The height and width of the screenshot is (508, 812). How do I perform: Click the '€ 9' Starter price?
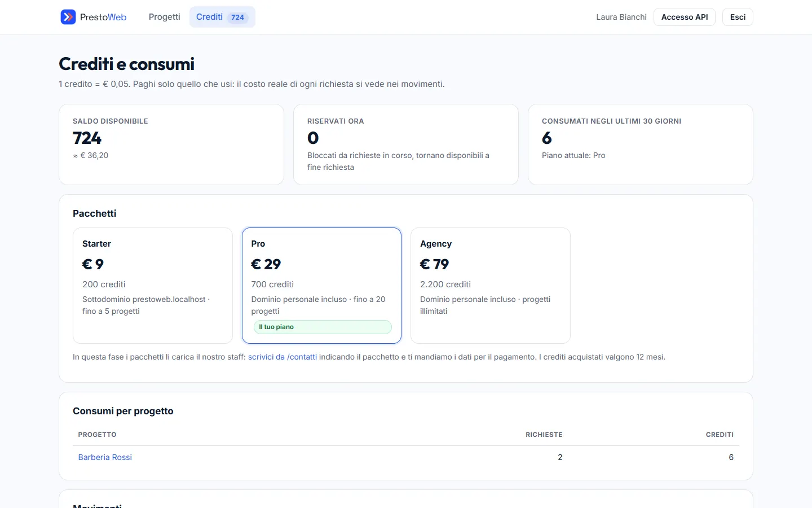tap(93, 264)
